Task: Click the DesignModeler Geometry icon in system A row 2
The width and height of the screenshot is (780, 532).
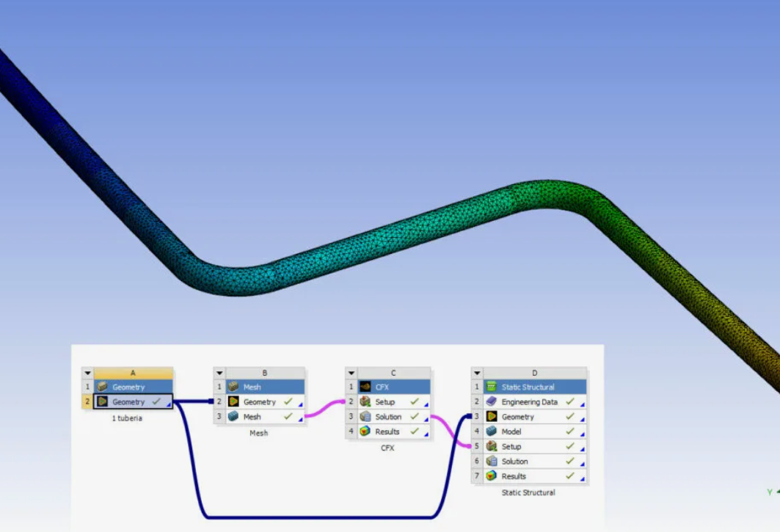Action: tap(103, 401)
